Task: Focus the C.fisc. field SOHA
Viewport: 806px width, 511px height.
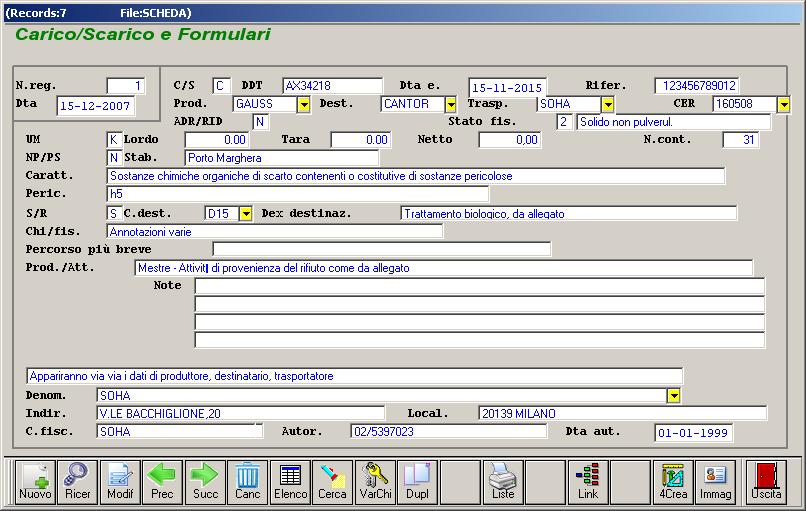Action: [x=179, y=431]
